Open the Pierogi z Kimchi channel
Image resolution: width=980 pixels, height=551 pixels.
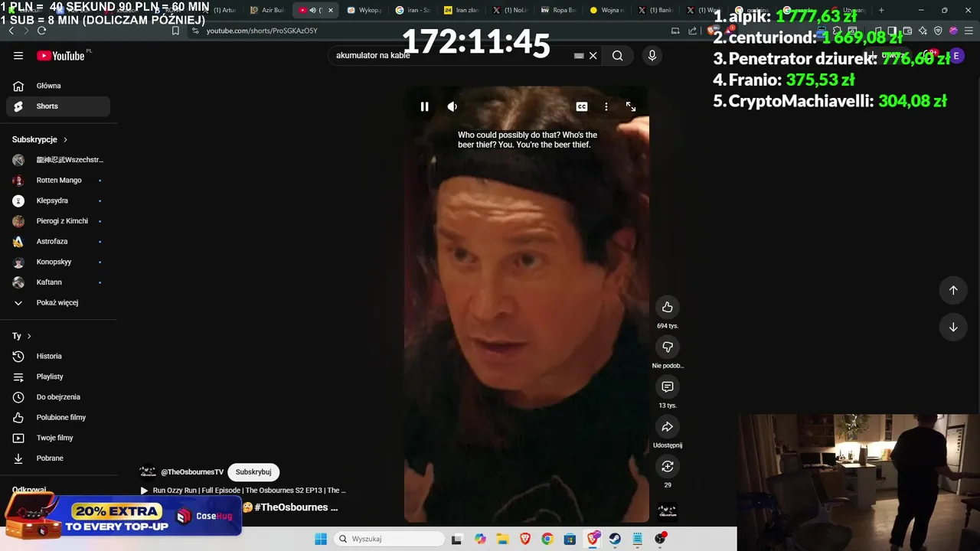(58, 221)
